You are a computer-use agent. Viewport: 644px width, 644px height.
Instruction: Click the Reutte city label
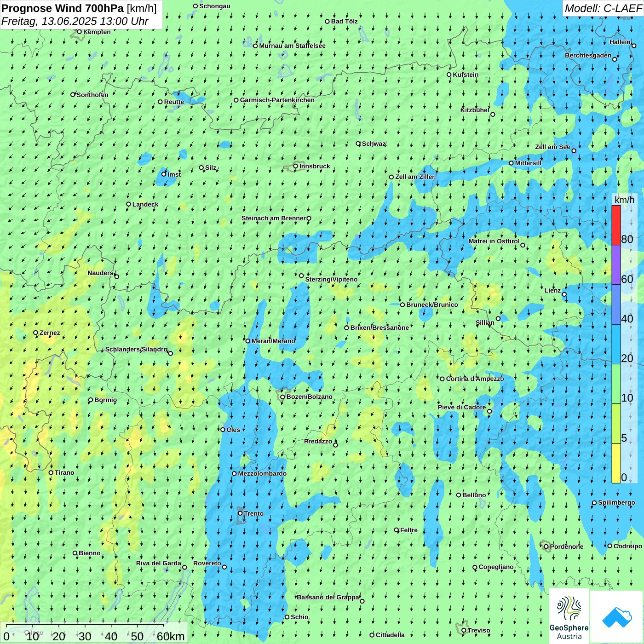pyautogui.click(x=174, y=102)
